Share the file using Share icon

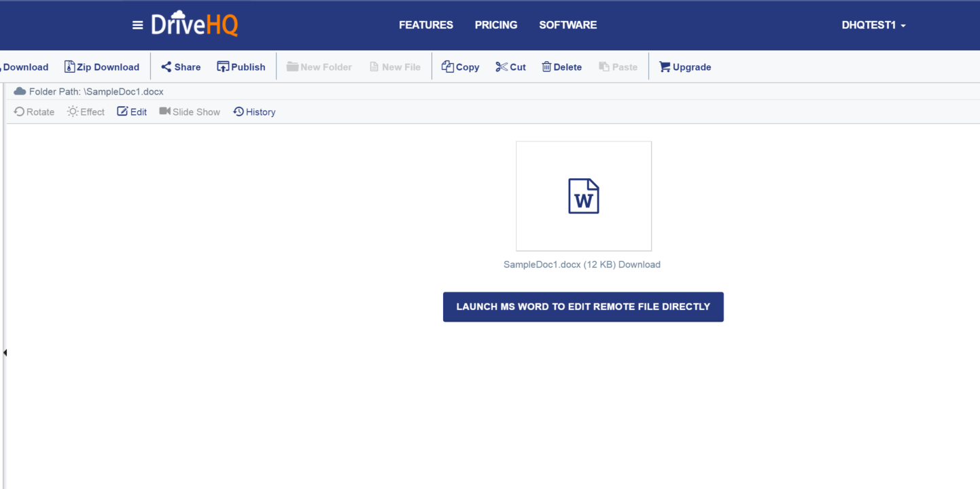[167, 67]
